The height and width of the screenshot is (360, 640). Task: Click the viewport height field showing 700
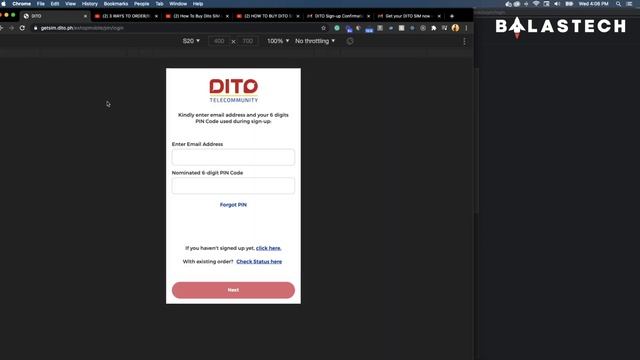coord(248,41)
